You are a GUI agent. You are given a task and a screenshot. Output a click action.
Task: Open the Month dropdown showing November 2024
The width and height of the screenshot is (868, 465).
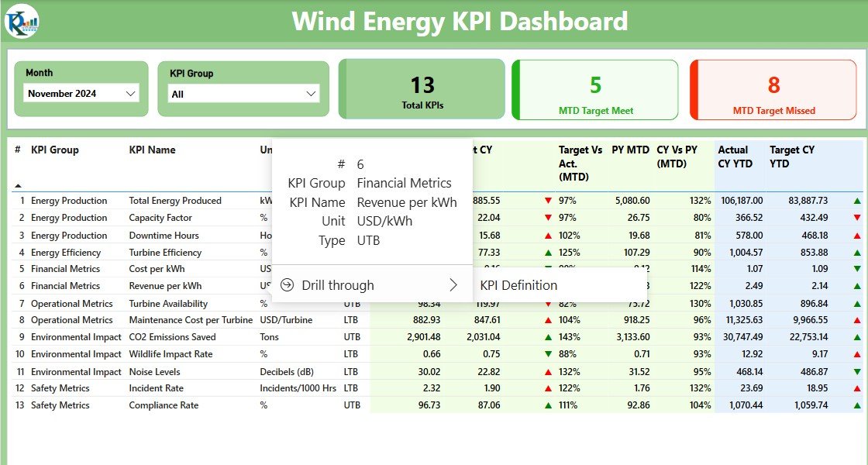(81, 94)
